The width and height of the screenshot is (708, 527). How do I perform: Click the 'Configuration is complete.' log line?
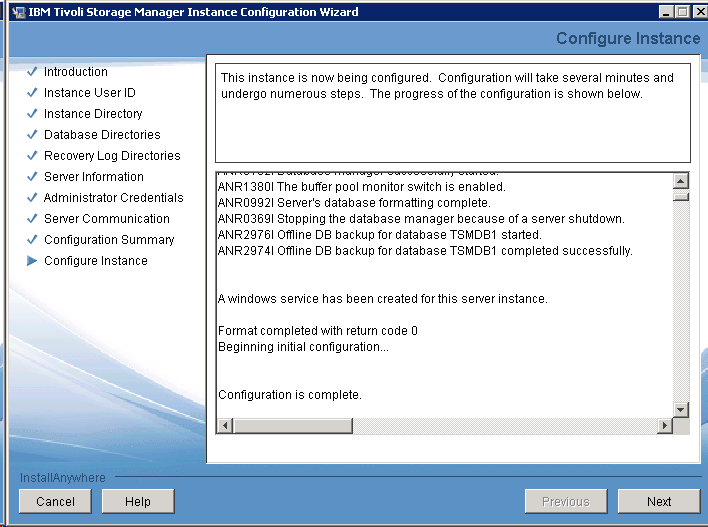290,395
